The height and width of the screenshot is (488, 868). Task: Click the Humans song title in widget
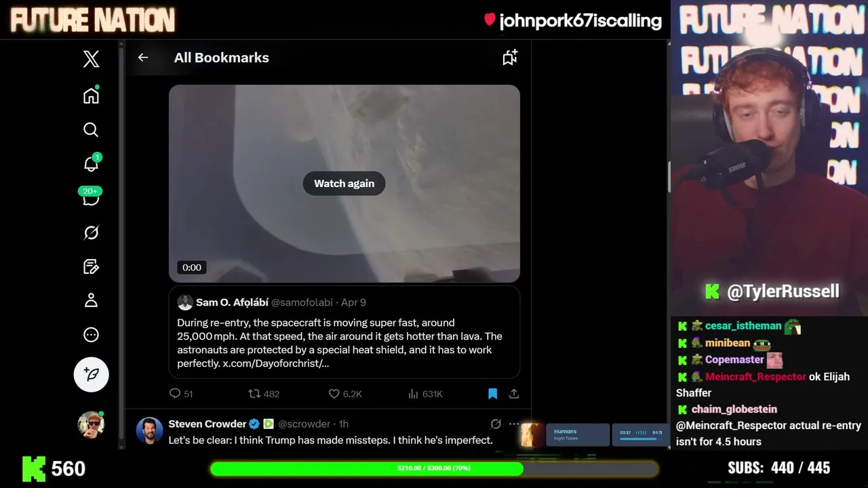tap(565, 431)
